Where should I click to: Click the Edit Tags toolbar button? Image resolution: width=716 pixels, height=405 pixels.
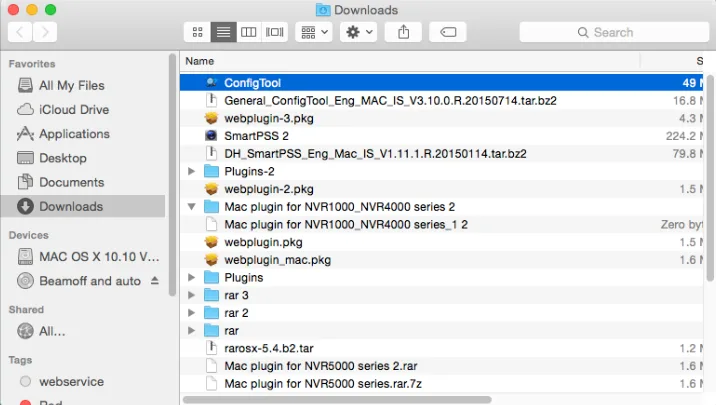pyautogui.click(x=448, y=32)
